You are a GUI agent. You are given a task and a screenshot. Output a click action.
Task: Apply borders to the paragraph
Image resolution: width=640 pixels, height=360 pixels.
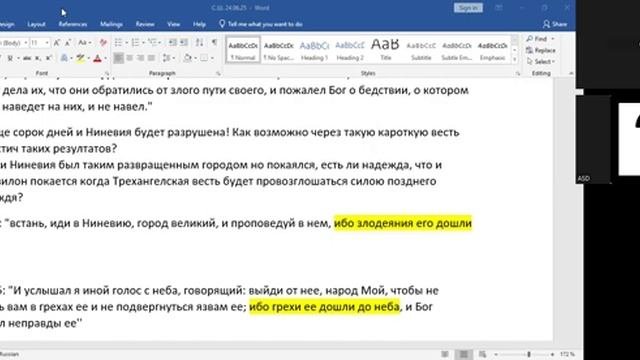click(204, 58)
